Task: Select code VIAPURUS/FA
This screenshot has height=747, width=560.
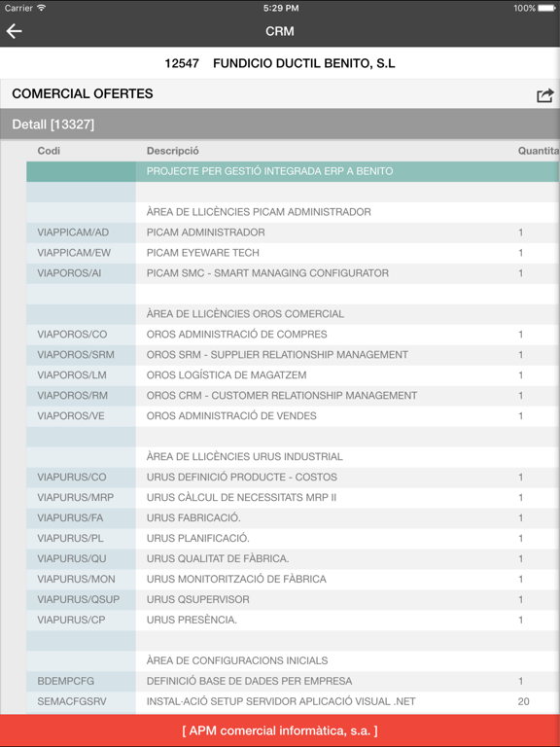Action: coord(70,517)
